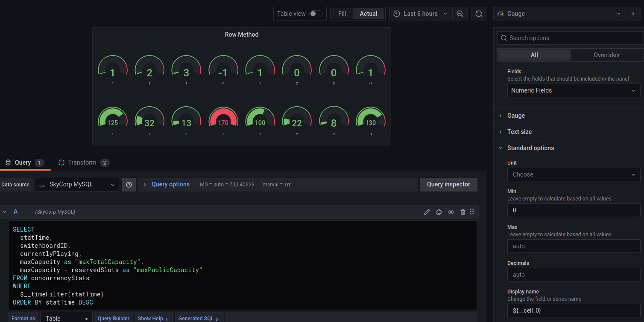Image resolution: width=644 pixels, height=322 pixels.
Task: Click the Interval = 1m text
Action: point(276,185)
